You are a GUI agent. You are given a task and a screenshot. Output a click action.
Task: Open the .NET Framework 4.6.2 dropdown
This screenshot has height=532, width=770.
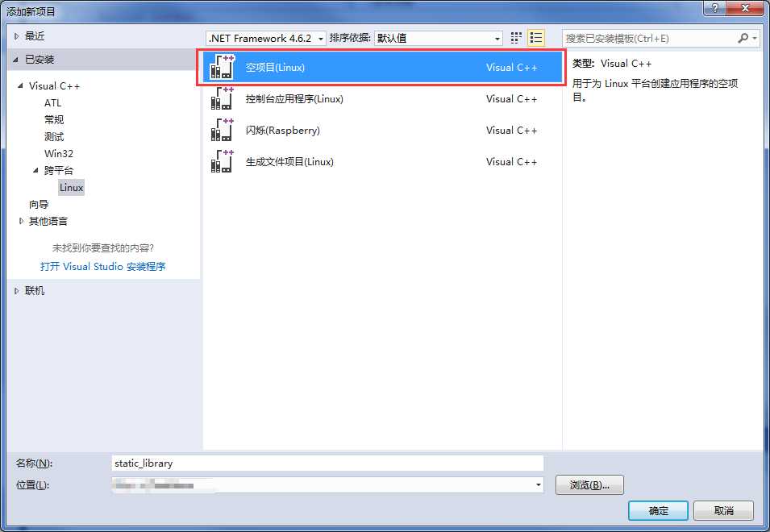[x=266, y=38]
